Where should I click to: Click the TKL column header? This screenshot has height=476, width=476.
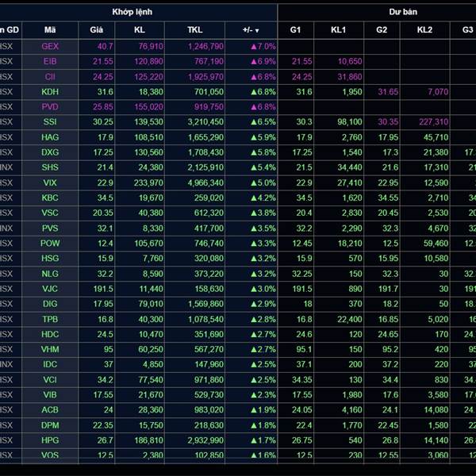point(194,30)
